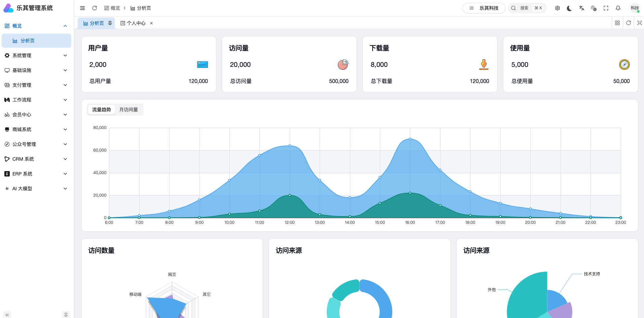644x318 pixels.
Task: Toggle the sidebar pin at the bottom
Action: point(66,315)
